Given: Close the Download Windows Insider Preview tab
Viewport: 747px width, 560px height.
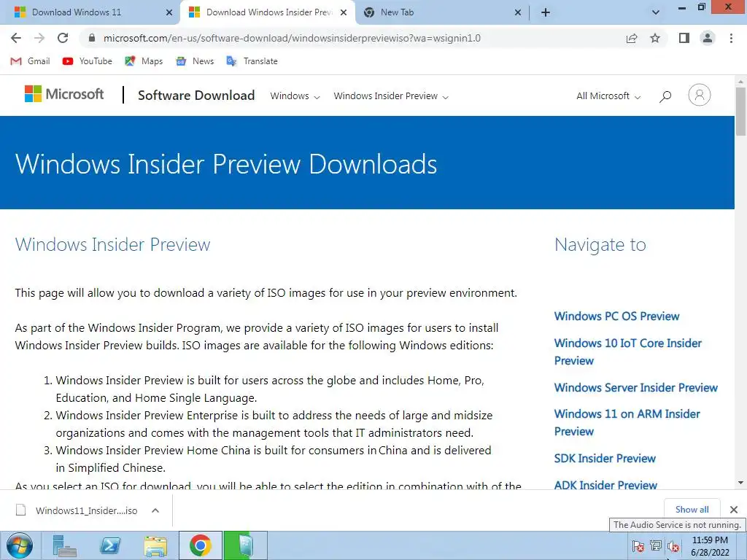Looking at the screenshot, I should tap(343, 12).
